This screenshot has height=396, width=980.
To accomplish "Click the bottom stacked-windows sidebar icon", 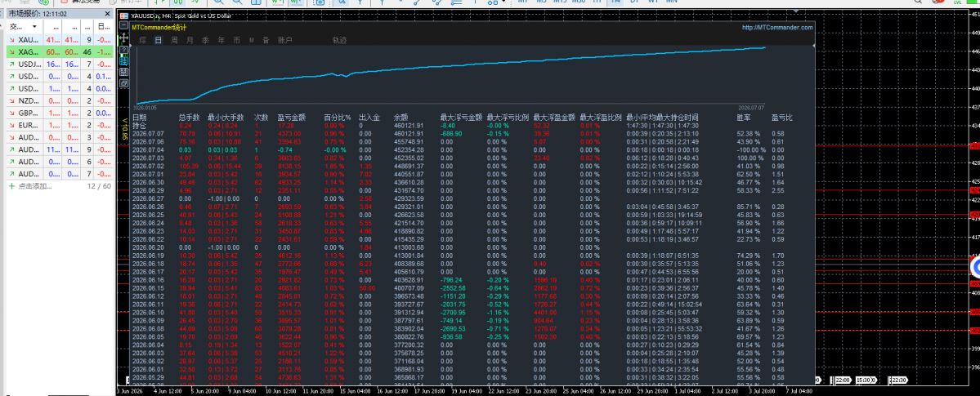I will [x=123, y=83].
